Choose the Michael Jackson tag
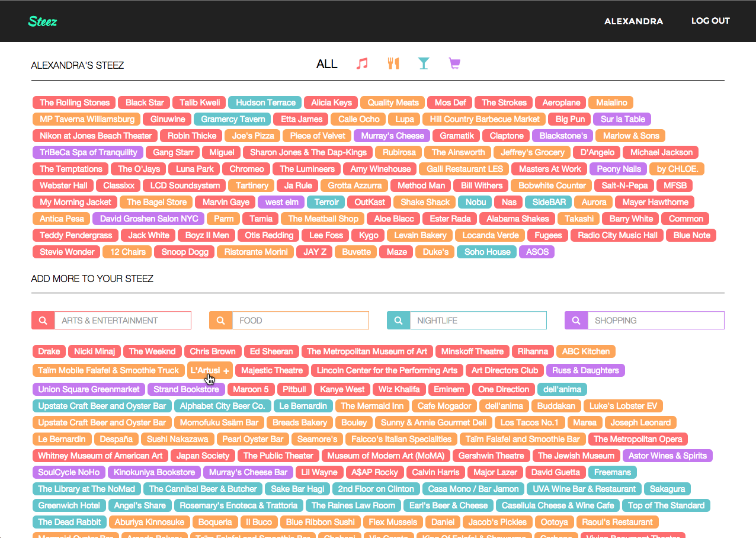756x538 pixels. 661,152
